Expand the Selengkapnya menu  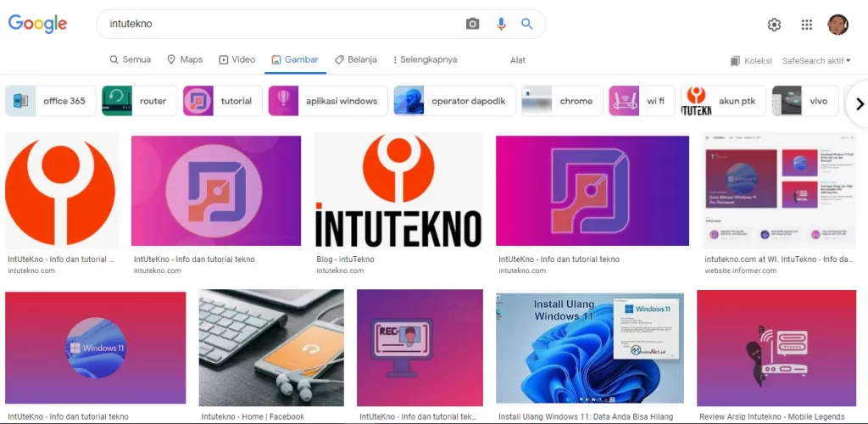tap(426, 59)
